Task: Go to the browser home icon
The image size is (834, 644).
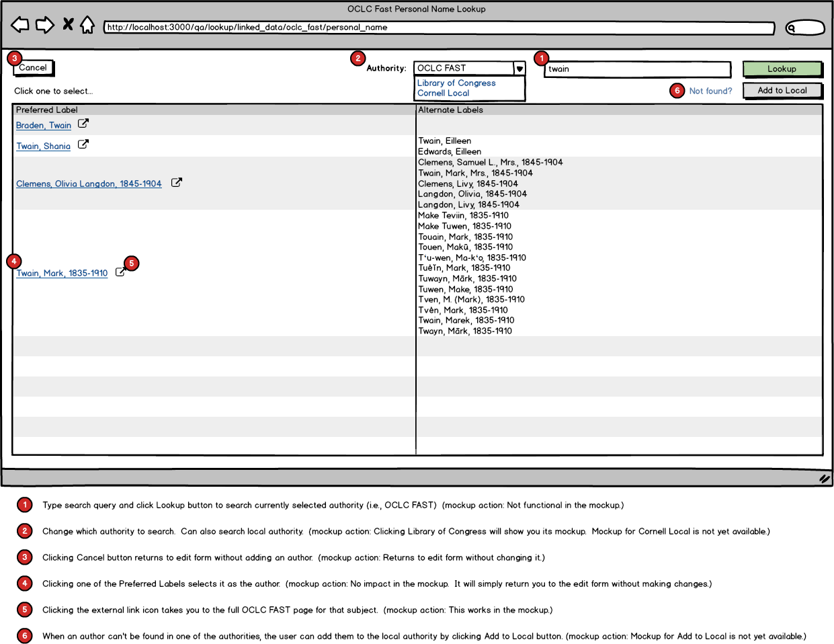Action: [x=87, y=25]
